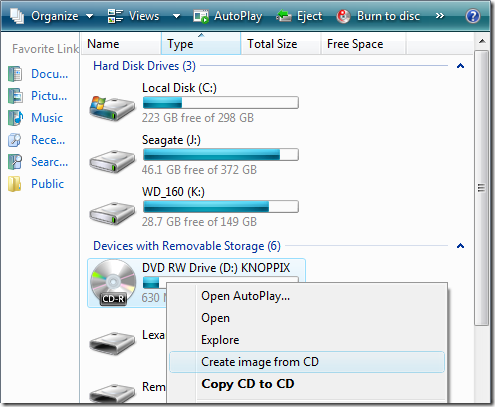Collapse the Hard Disk Drives group

point(460,66)
